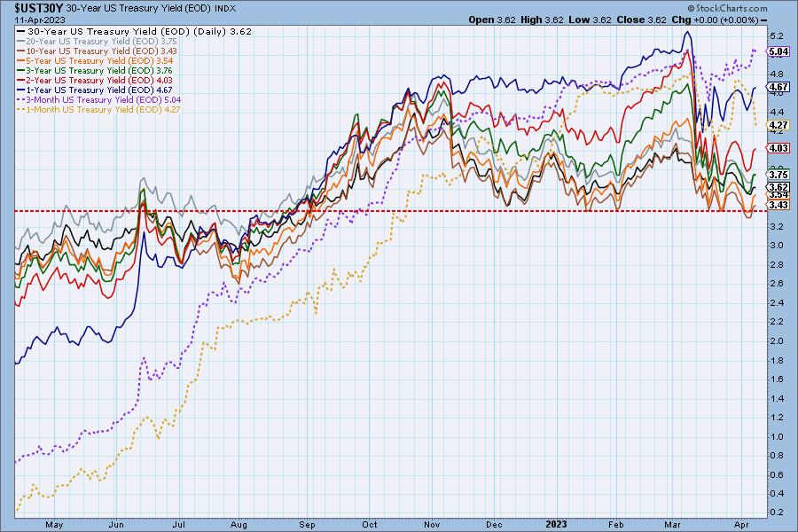Click the High 3.62 value in header
The width and height of the screenshot is (798, 532).
[x=542, y=20]
